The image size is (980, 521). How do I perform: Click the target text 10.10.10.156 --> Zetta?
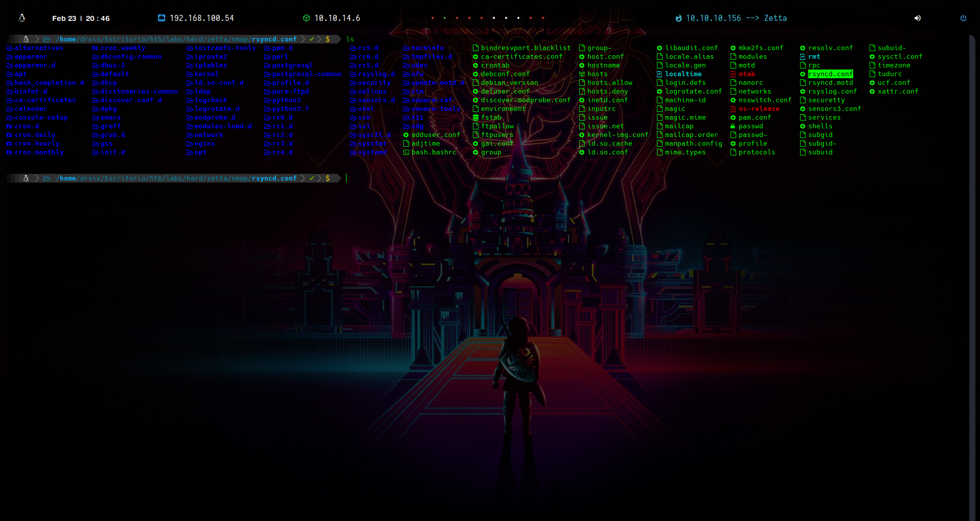[736, 18]
